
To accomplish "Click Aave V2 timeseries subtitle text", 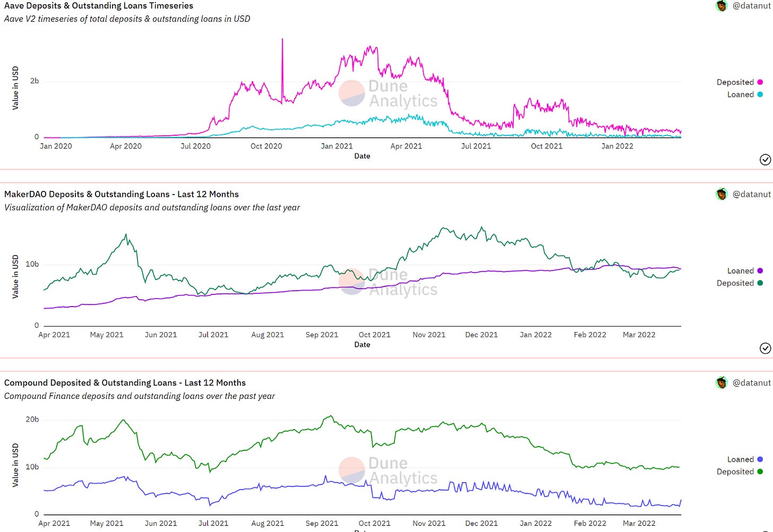I will click(127, 19).
